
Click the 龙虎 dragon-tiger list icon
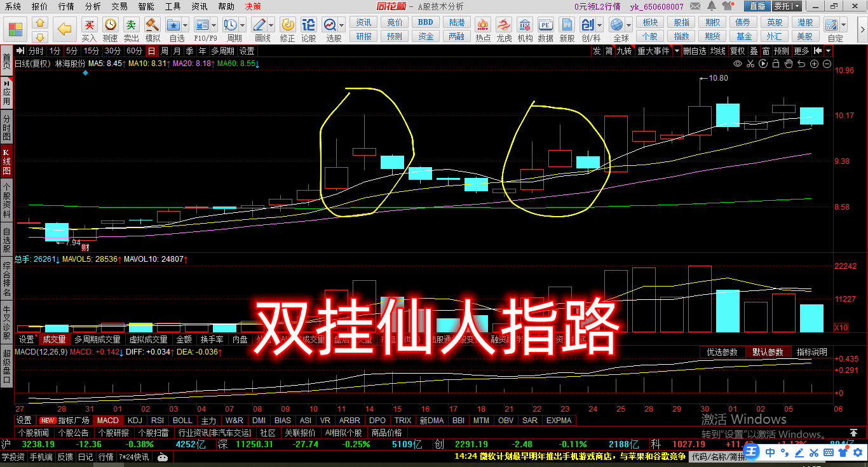[504, 29]
